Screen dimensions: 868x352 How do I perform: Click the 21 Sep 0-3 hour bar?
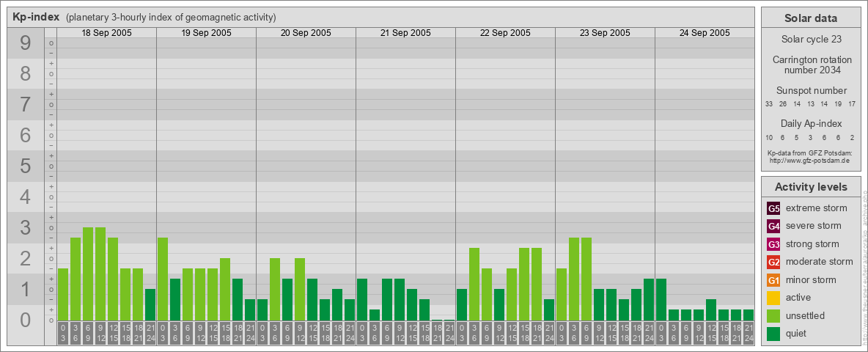pyautogui.click(x=362, y=299)
